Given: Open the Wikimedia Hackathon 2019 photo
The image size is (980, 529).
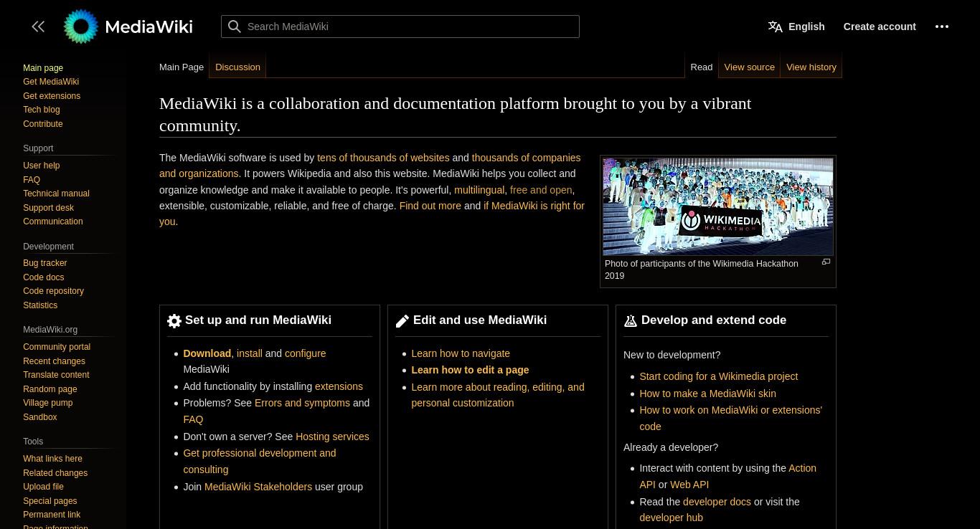Looking at the screenshot, I should click(x=718, y=206).
